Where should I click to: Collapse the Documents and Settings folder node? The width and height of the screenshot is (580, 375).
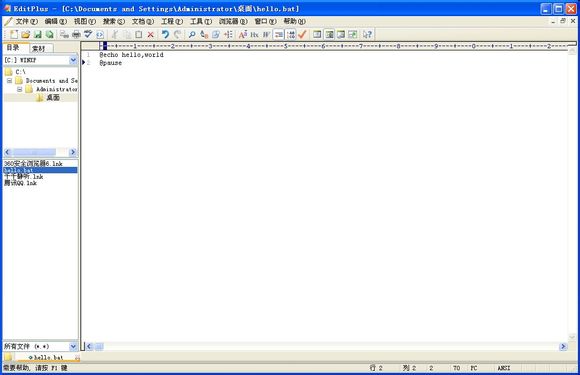(10, 80)
